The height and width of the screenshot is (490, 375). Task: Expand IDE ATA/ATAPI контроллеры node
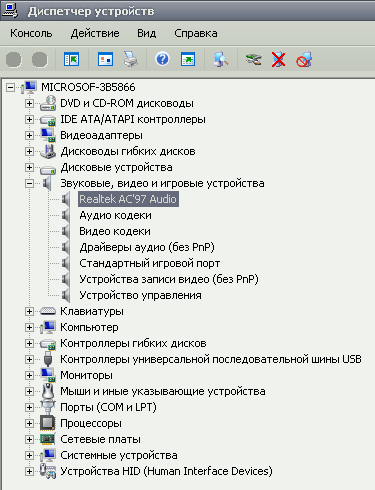tap(29, 120)
